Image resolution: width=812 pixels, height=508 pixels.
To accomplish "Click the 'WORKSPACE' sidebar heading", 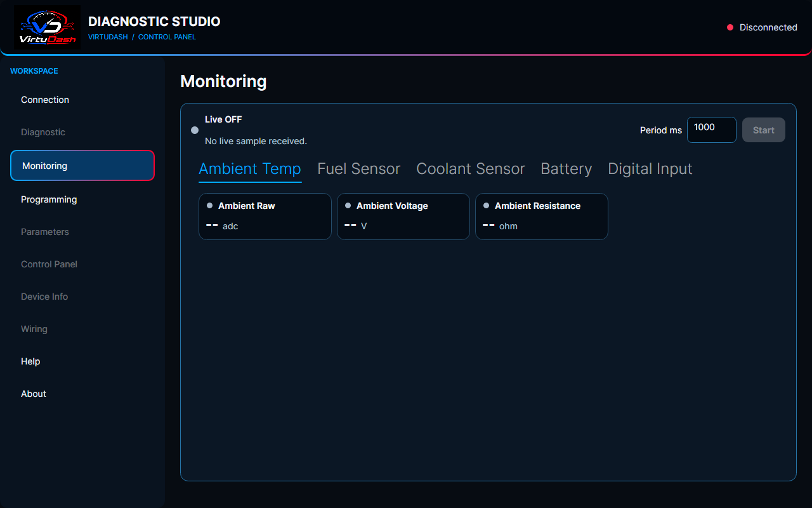I will click(x=34, y=71).
